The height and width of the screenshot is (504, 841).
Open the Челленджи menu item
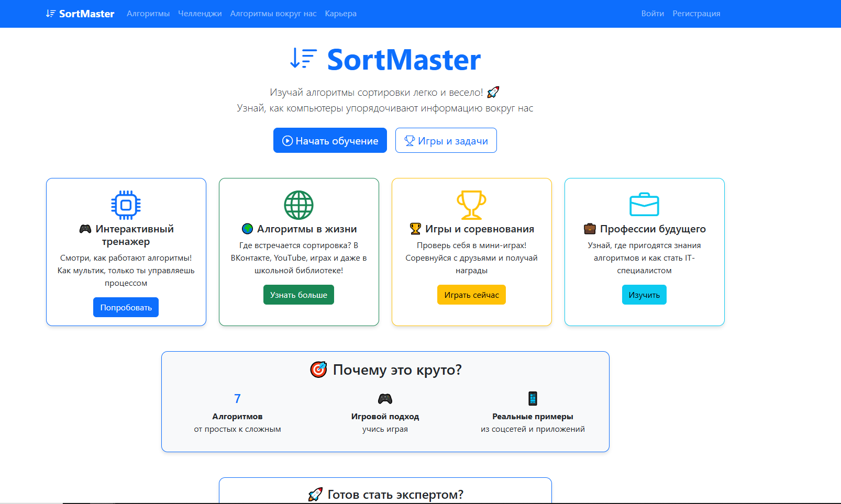(200, 14)
